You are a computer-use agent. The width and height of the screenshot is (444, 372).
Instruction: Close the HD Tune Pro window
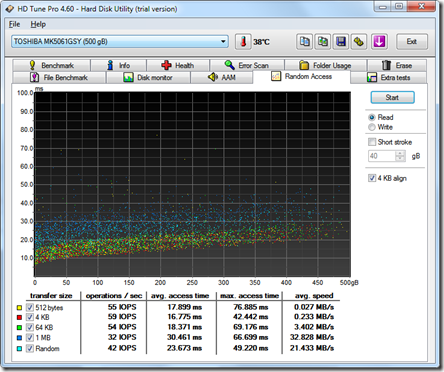(422, 6)
